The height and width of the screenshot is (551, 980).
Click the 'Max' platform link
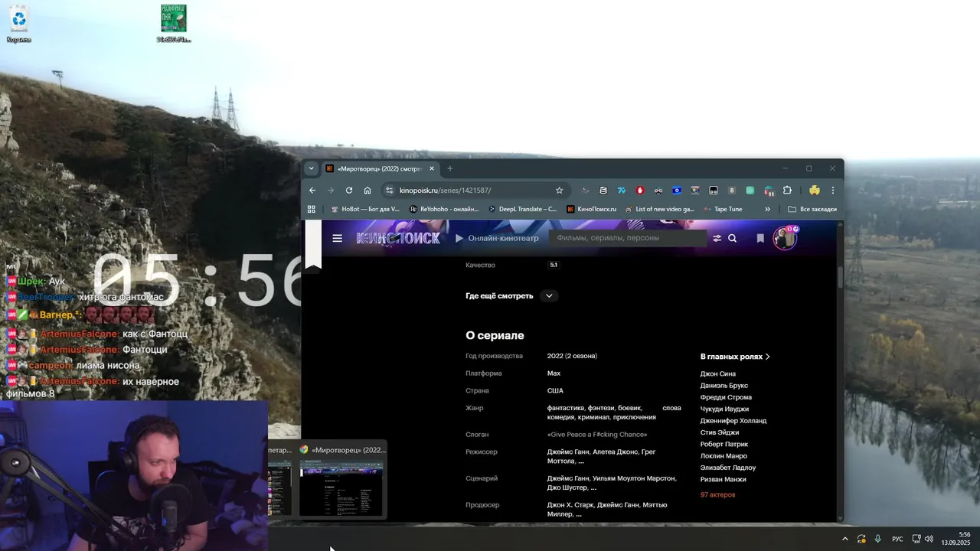coord(554,373)
